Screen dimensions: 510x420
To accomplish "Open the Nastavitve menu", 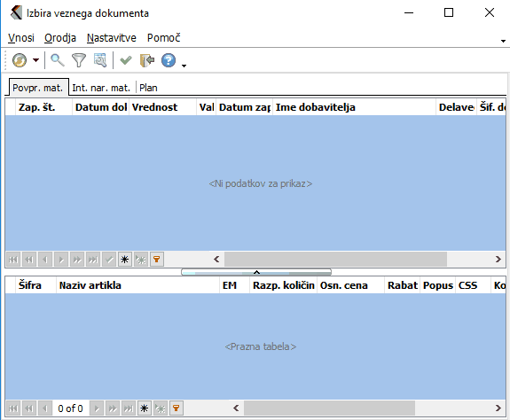I will [x=112, y=38].
